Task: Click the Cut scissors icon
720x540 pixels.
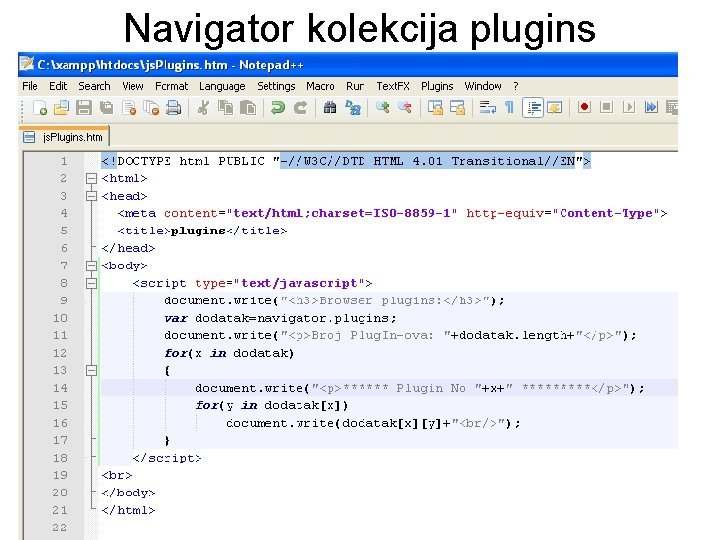Action: tap(203, 108)
